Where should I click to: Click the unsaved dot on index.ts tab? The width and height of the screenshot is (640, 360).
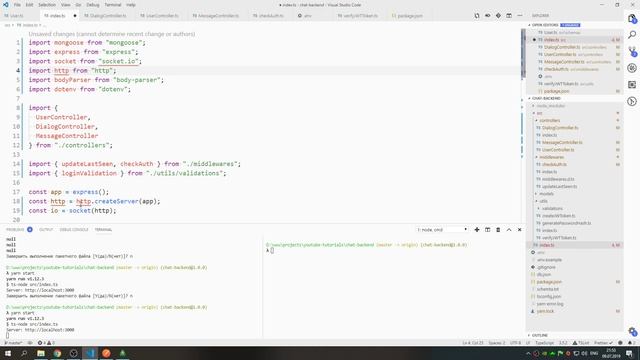point(75,16)
